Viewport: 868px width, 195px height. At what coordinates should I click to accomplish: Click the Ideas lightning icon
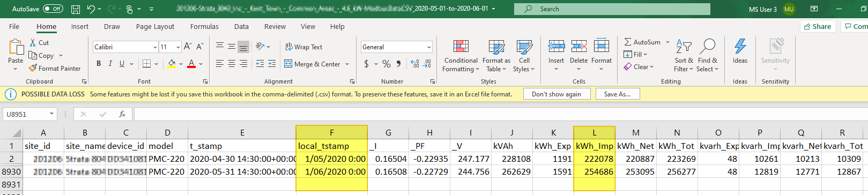(x=740, y=47)
